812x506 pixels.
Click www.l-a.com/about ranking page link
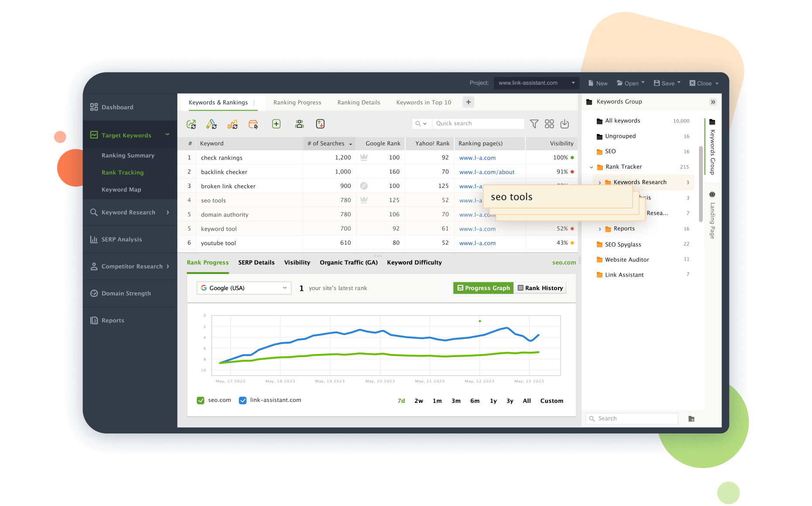click(487, 172)
